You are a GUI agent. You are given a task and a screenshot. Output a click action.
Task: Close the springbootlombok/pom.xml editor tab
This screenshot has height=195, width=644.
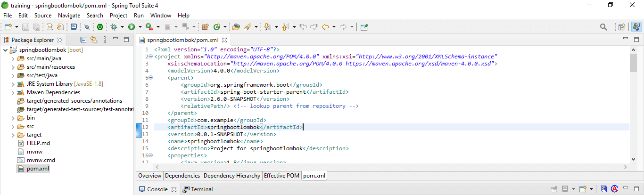225,41
